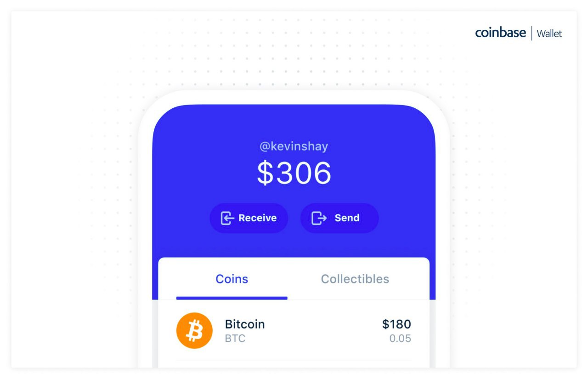
Task: Click the Send arrow icon
Action: coord(319,218)
